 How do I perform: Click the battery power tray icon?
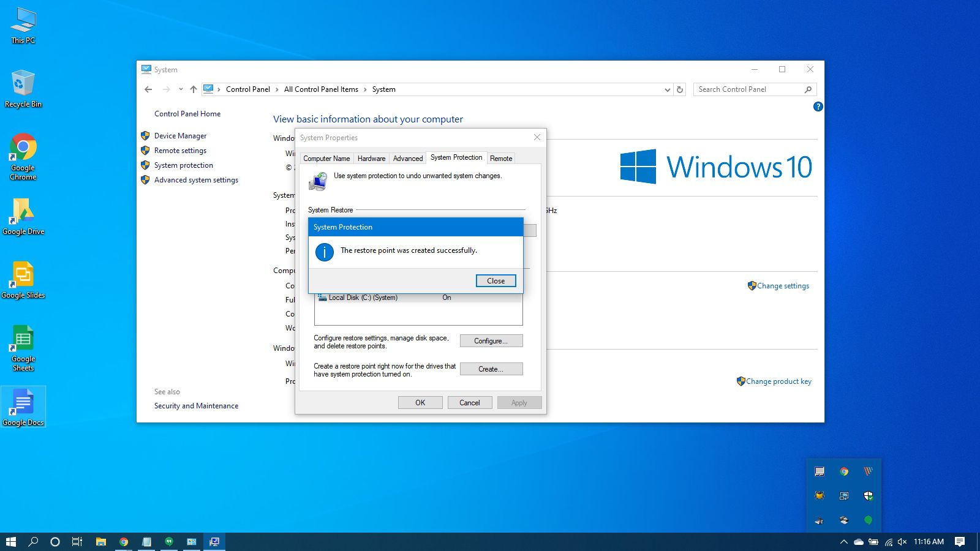coord(873,542)
